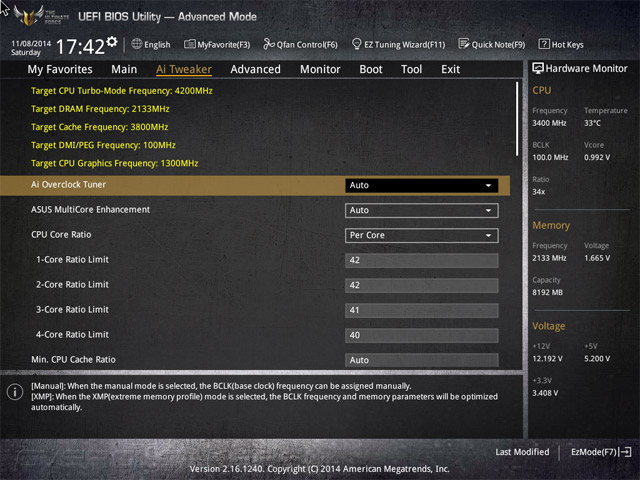
Task: Click the BCLK 100.0 MHz value
Action: (550, 158)
